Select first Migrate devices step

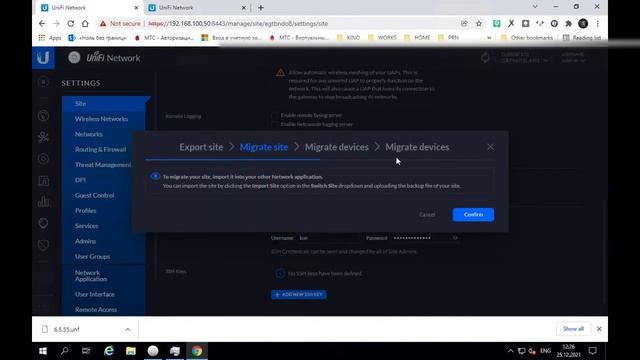[x=337, y=147]
